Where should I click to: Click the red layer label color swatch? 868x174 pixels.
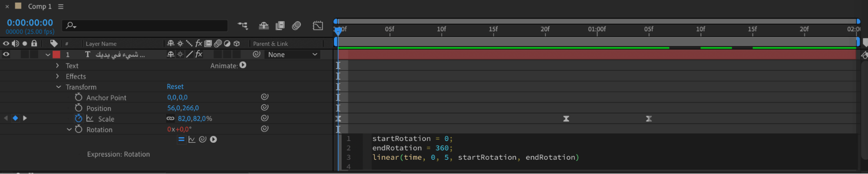pos(56,55)
